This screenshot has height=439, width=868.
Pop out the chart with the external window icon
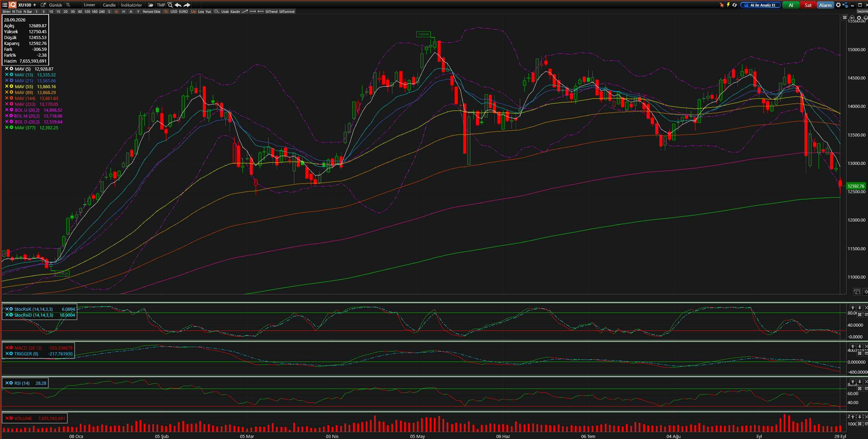click(43, 5)
